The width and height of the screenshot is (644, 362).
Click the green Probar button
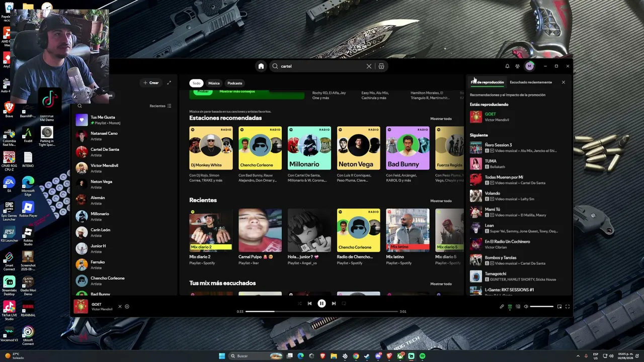(x=203, y=92)
